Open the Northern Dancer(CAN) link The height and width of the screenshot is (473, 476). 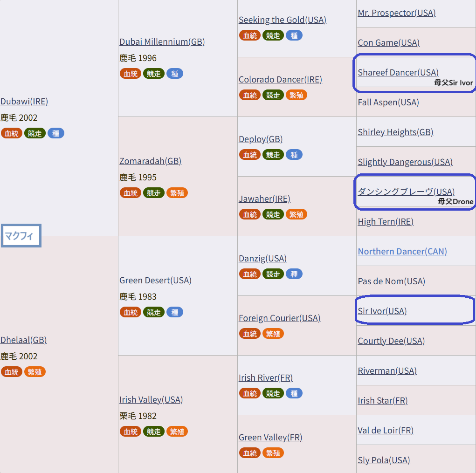coord(402,251)
